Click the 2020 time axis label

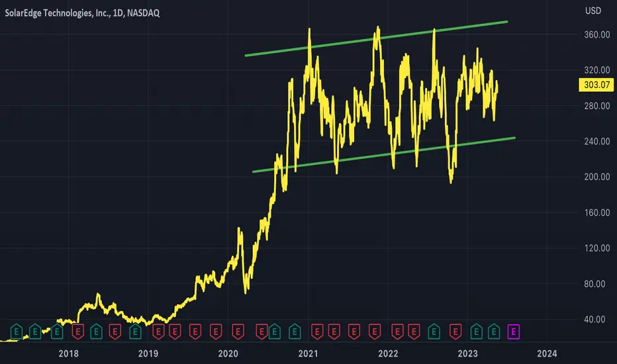pos(228,353)
